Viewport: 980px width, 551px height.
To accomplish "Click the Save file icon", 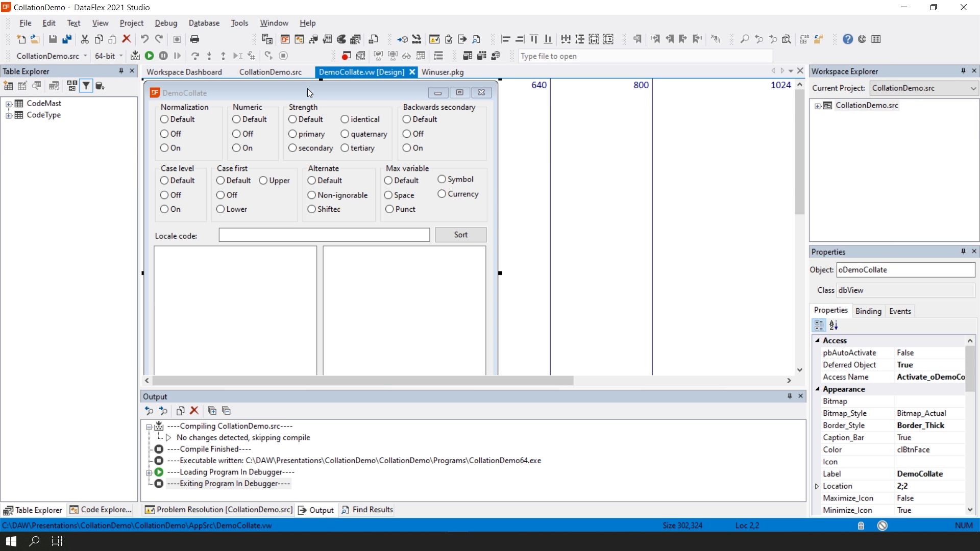I will coord(53,39).
